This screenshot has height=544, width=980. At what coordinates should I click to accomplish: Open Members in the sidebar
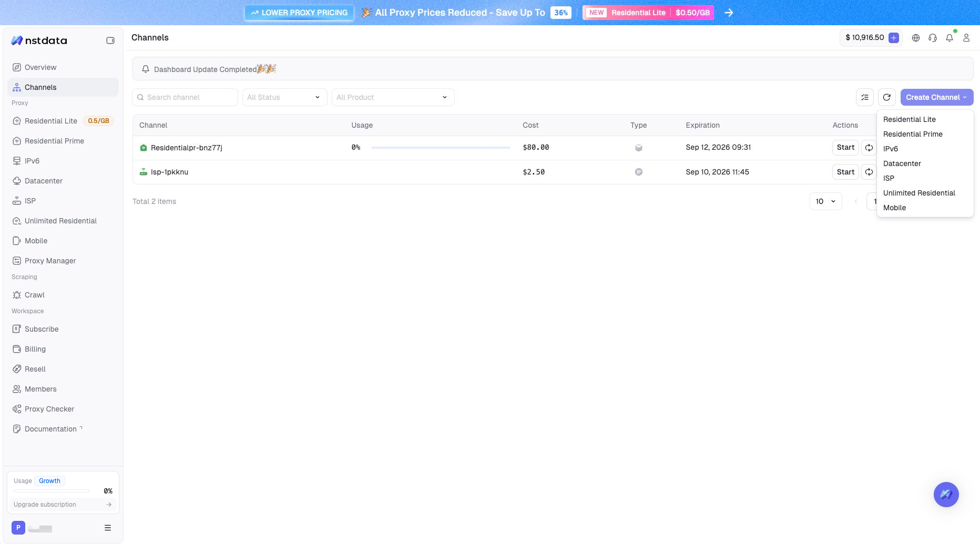pos(63,389)
